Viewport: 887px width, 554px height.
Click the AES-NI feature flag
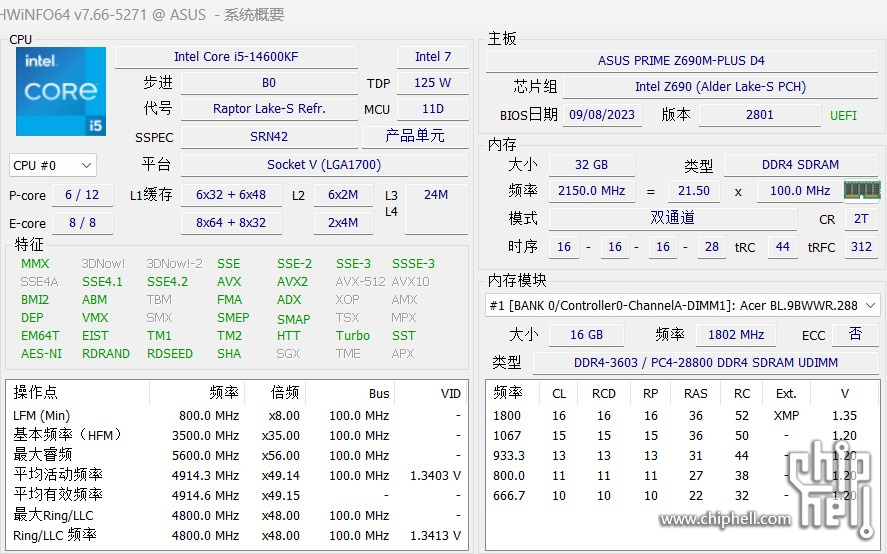[41, 354]
